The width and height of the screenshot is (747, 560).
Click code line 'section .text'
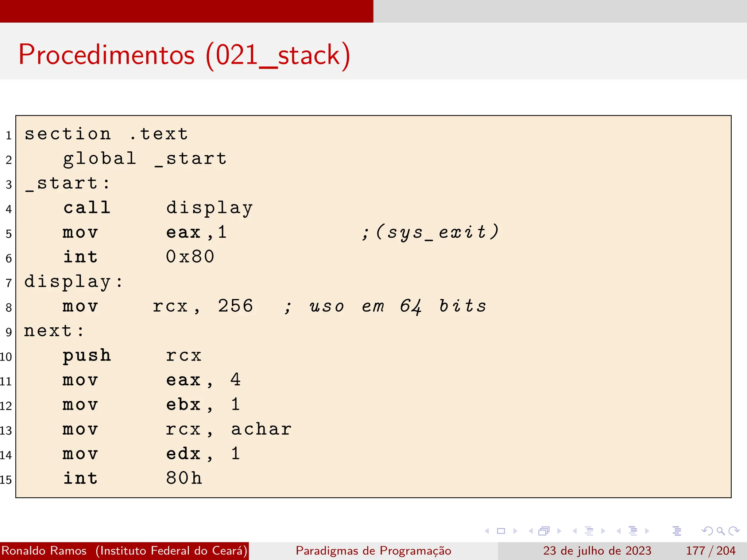(x=106, y=134)
